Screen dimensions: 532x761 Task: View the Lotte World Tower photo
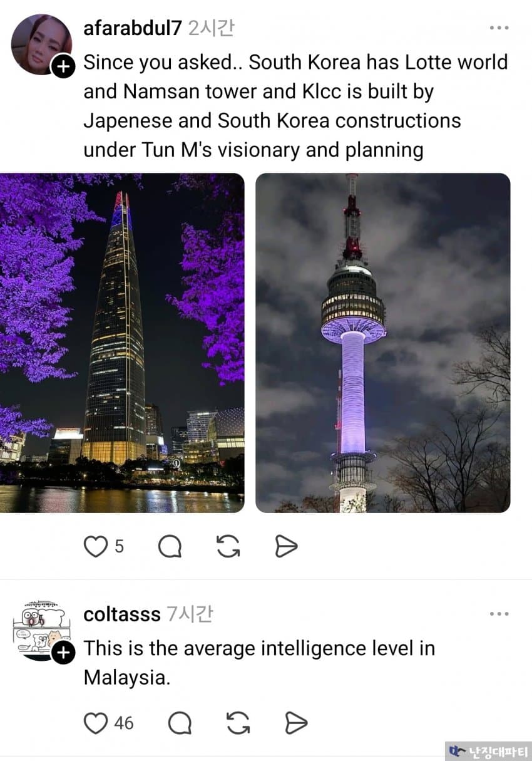coord(122,343)
